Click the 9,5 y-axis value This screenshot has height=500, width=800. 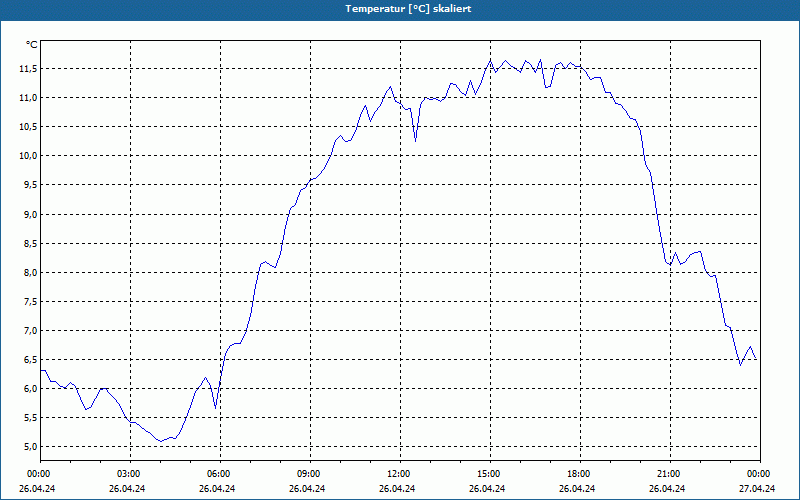30,185
